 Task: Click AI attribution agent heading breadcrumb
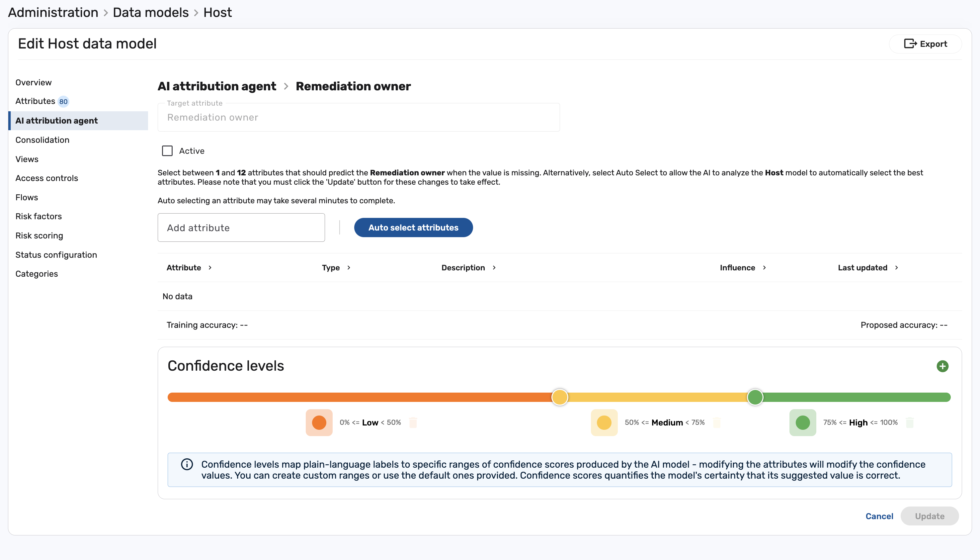217,86
